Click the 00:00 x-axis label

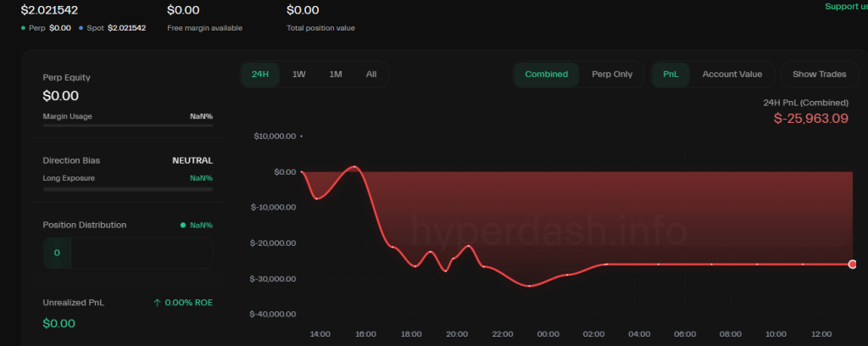(548, 334)
